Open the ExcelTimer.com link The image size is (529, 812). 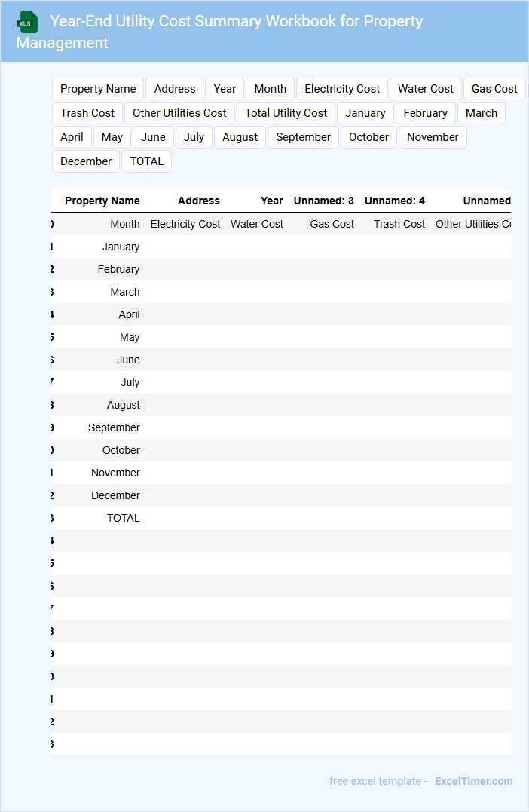click(x=474, y=781)
